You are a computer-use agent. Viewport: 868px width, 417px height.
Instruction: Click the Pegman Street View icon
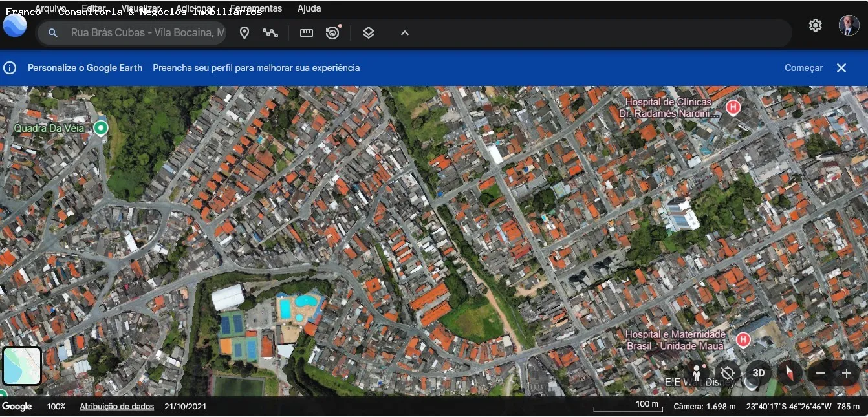pyautogui.click(x=697, y=373)
